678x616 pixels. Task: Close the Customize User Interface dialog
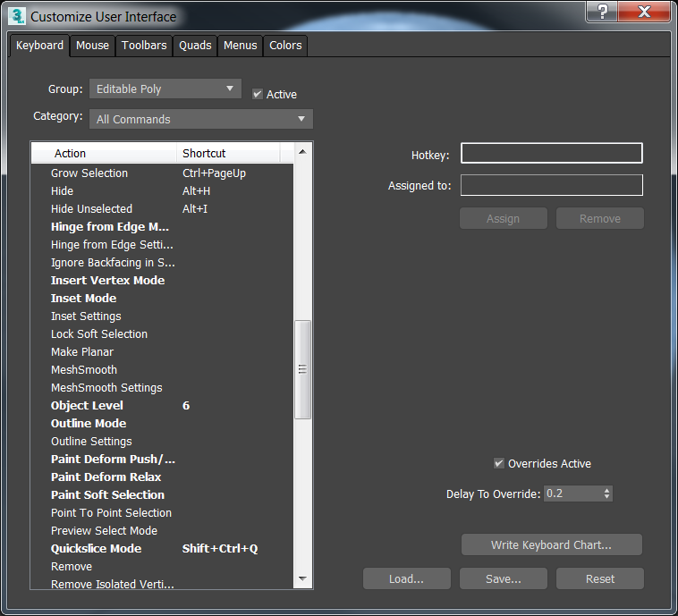644,12
